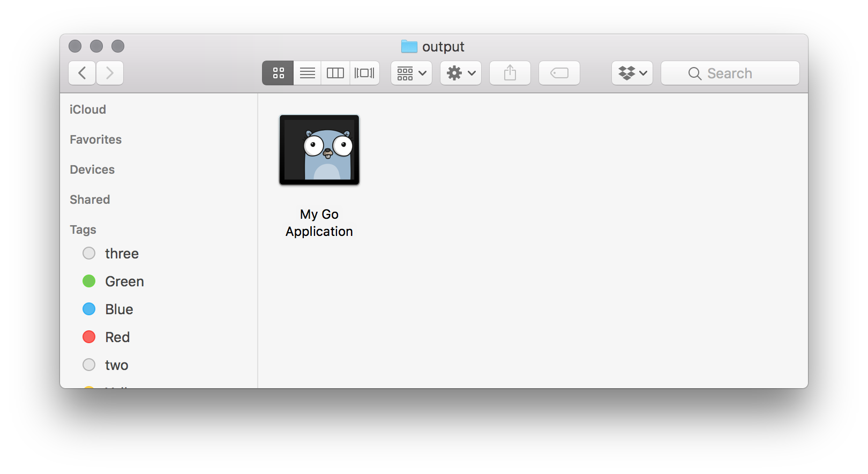Share the selected item

tap(510, 73)
